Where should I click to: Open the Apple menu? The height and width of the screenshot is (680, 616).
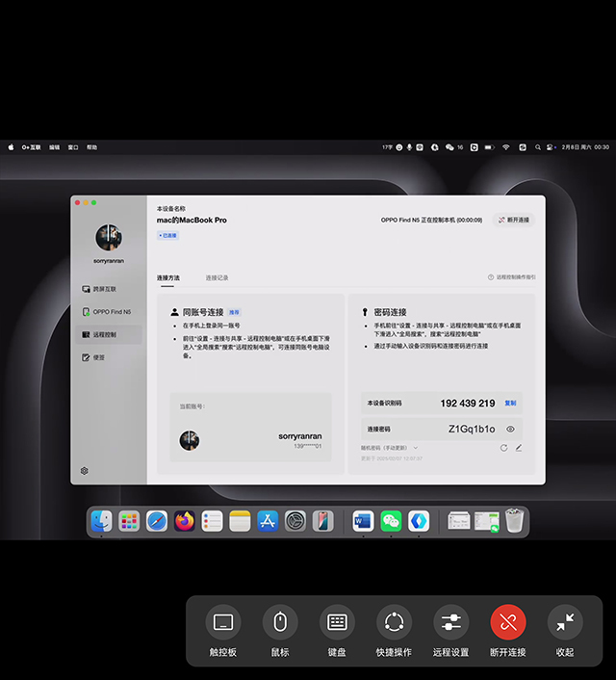click(11, 147)
